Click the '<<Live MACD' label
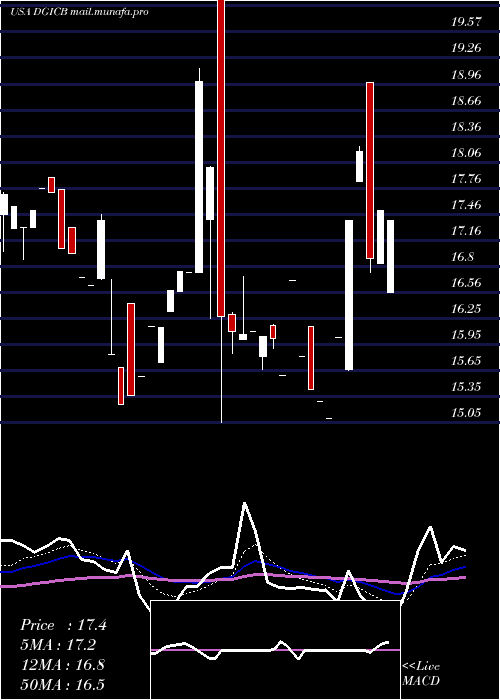Screen dimensions: 500x700 tap(421, 674)
